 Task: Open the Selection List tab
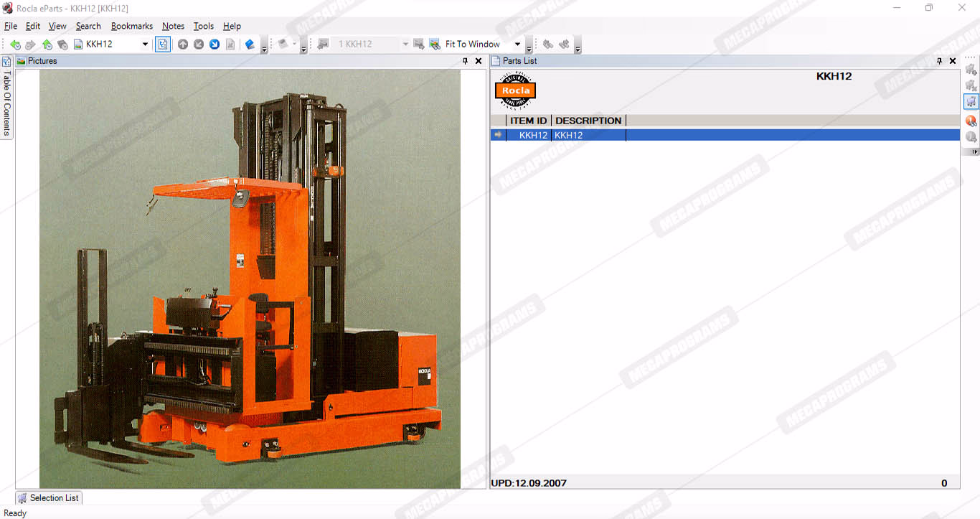49,497
